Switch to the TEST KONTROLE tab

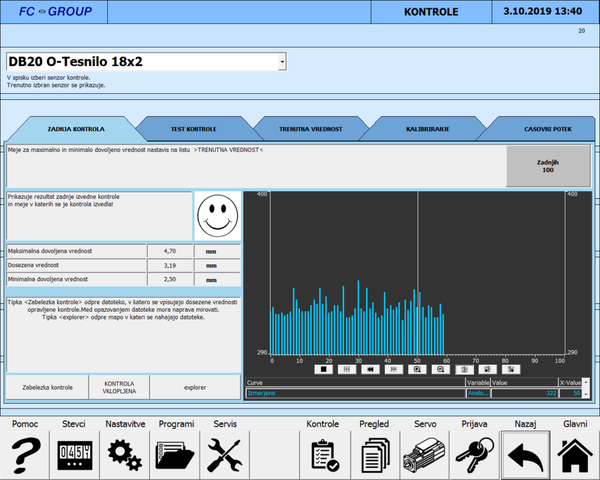tap(193, 129)
